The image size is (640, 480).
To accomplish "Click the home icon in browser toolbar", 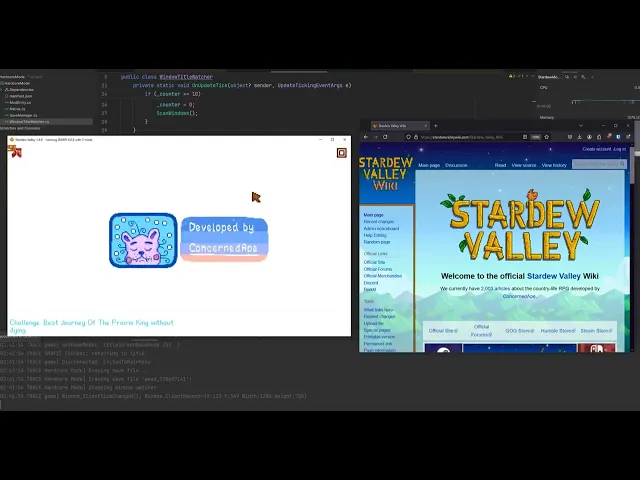I will [x=599, y=137].
